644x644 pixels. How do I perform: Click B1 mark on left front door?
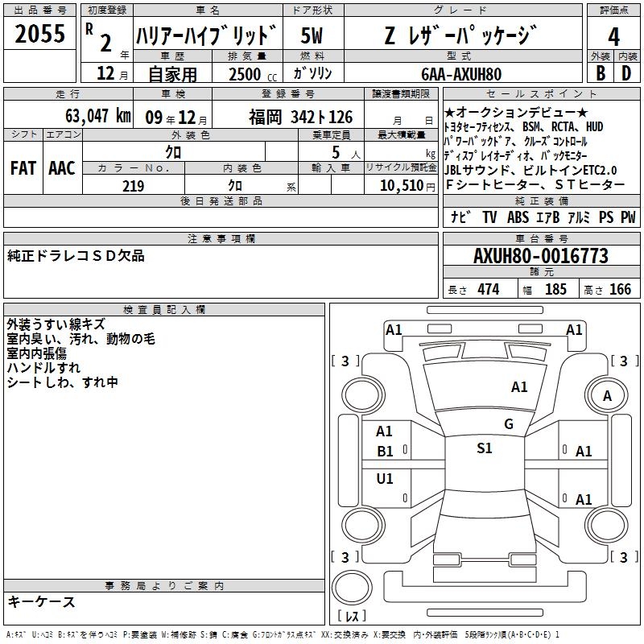click(385, 452)
